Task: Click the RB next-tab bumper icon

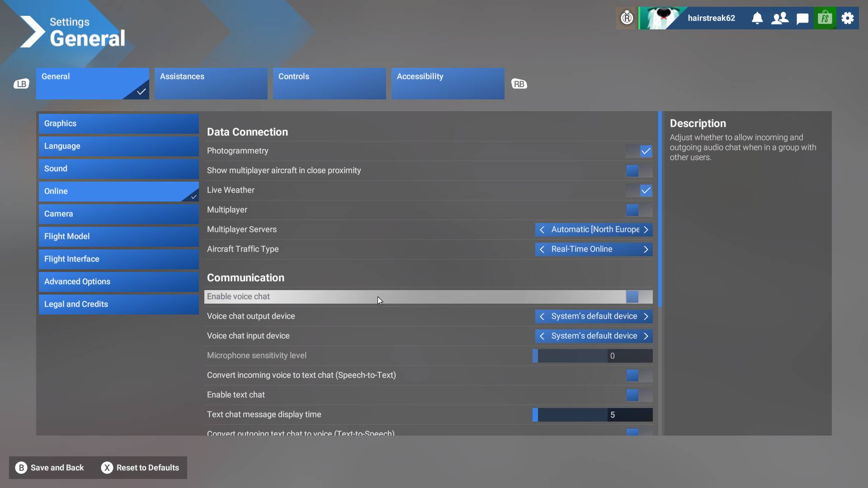Action: click(x=519, y=84)
